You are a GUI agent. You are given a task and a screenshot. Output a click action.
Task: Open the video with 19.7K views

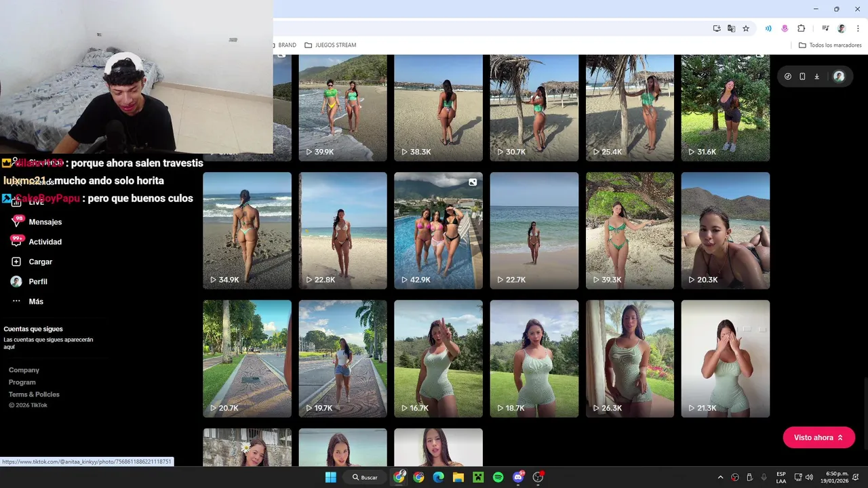342,359
